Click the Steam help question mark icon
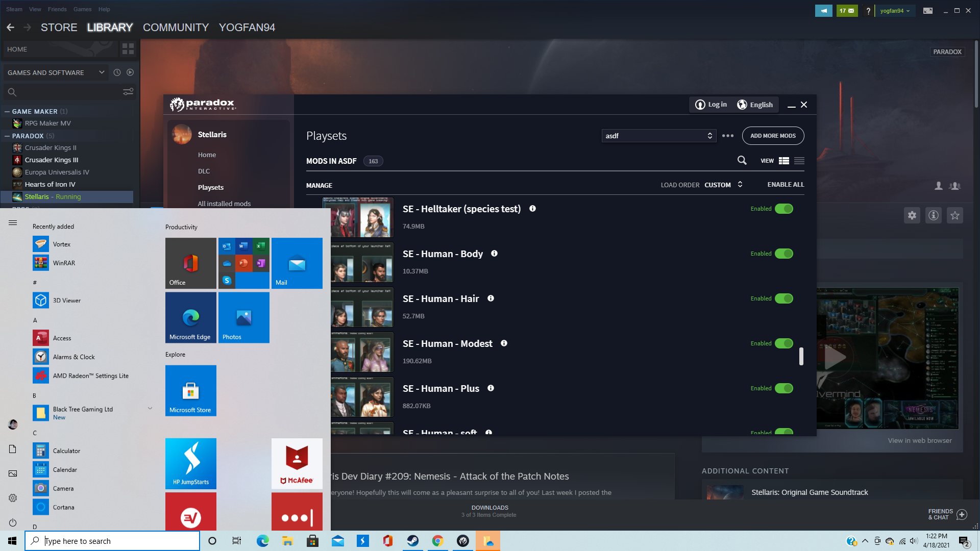The height and width of the screenshot is (551, 980). point(868,11)
